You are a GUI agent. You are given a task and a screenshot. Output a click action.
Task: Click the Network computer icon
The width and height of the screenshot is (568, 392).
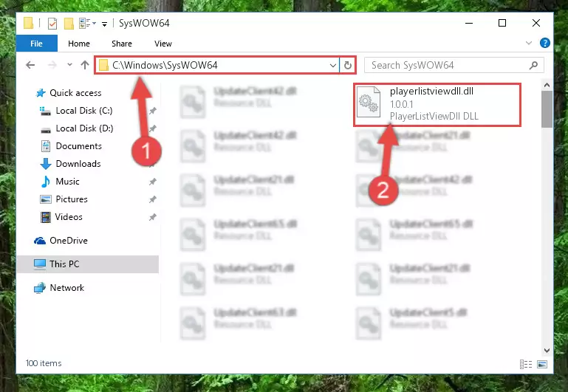[x=40, y=288]
